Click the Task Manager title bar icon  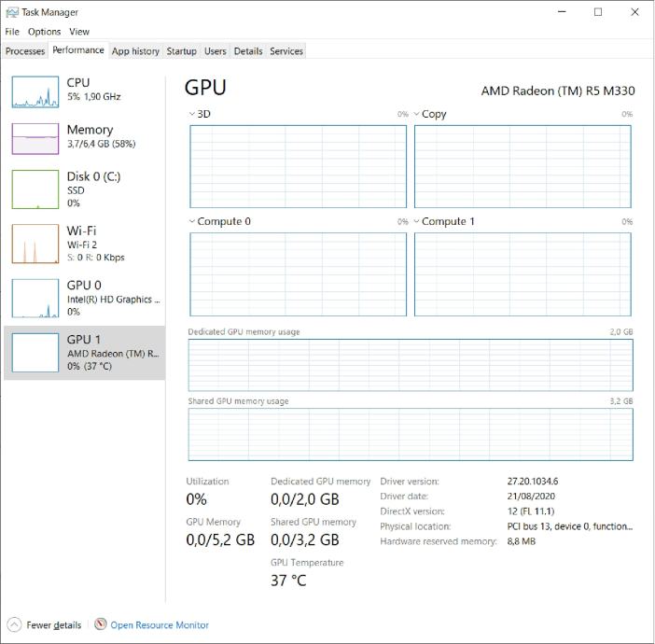pos(12,12)
